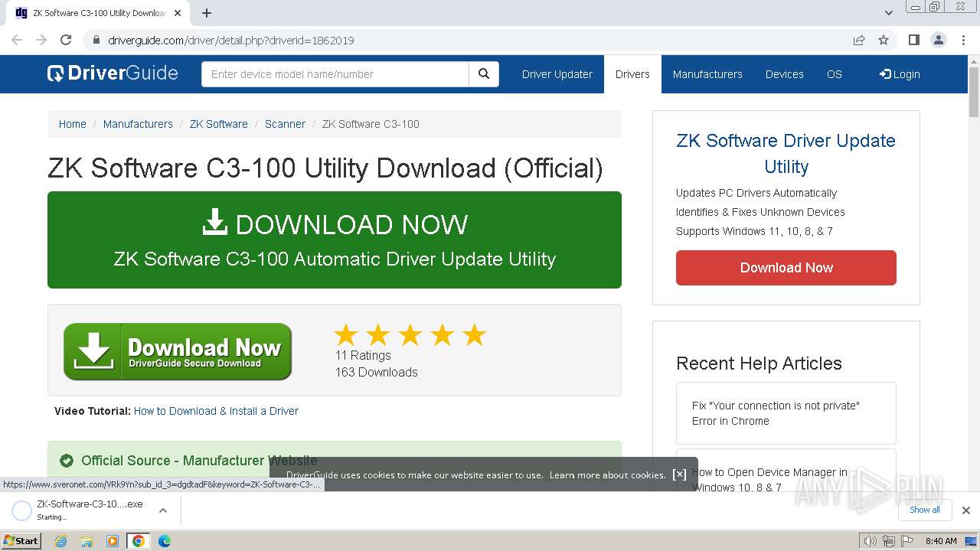Viewport: 980px width, 551px height.
Task: Open the OS nav item
Action: pyautogui.click(x=835, y=74)
